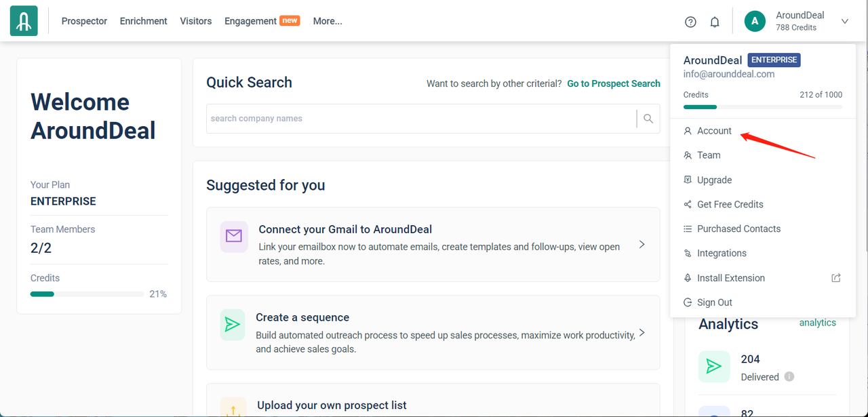
Task: Click the purple Gmail envelope icon
Action: pyautogui.click(x=234, y=236)
